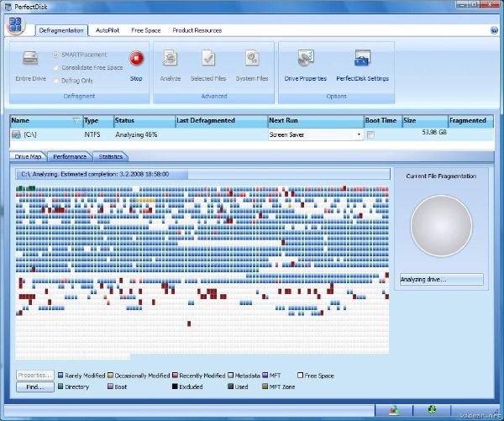Click the 'Analyzing drive...' status field
Image resolution: width=504 pixels, height=421 pixels.
(441, 279)
